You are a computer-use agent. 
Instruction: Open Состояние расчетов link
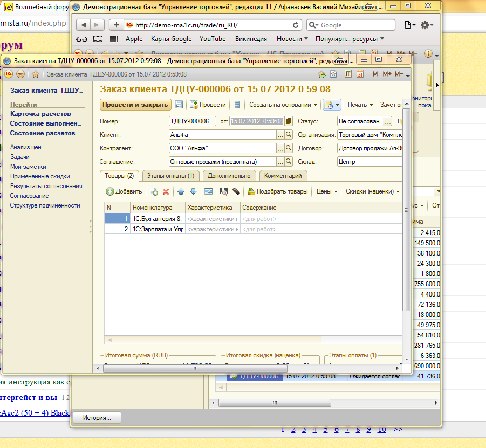coord(43,133)
